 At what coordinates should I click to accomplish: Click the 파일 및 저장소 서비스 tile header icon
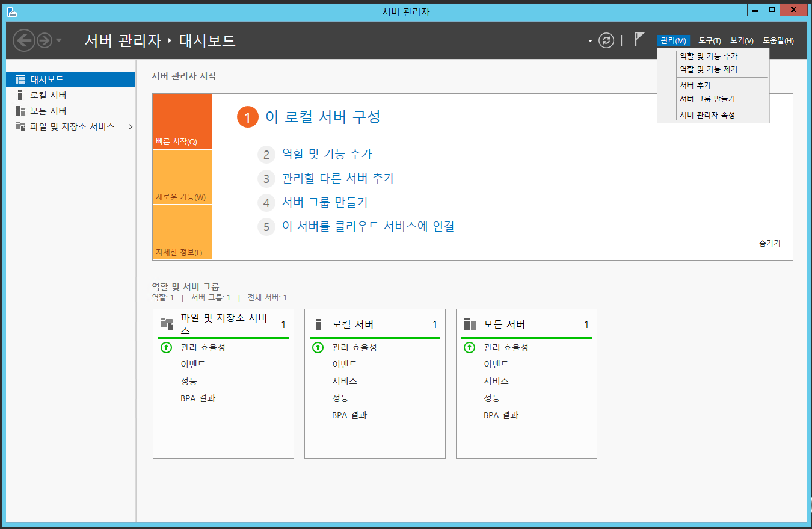167,324
